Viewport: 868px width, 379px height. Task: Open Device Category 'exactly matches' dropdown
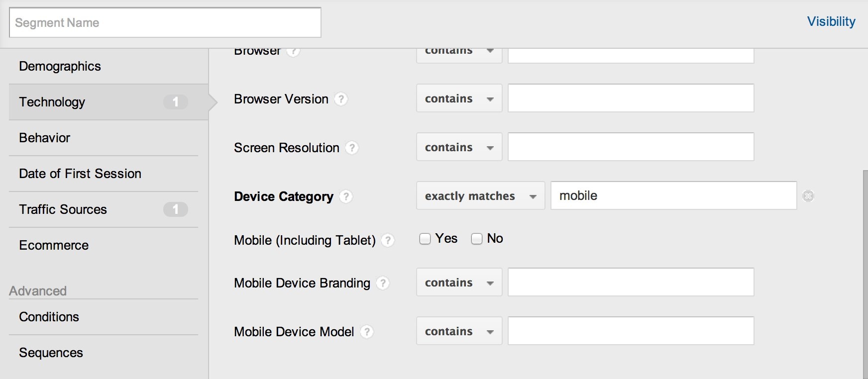point(480,196)
